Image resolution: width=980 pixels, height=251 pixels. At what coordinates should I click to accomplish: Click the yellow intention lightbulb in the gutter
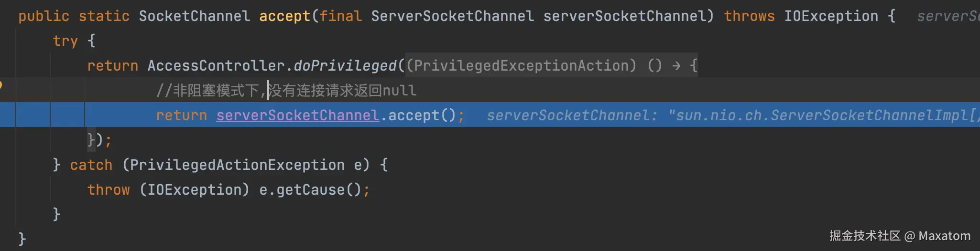(1, 86)
